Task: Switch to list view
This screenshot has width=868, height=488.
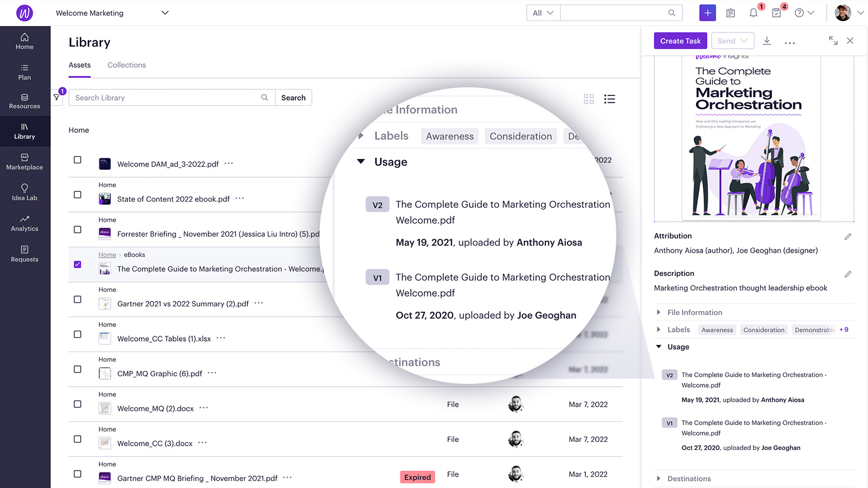Action: pos(610,99)
